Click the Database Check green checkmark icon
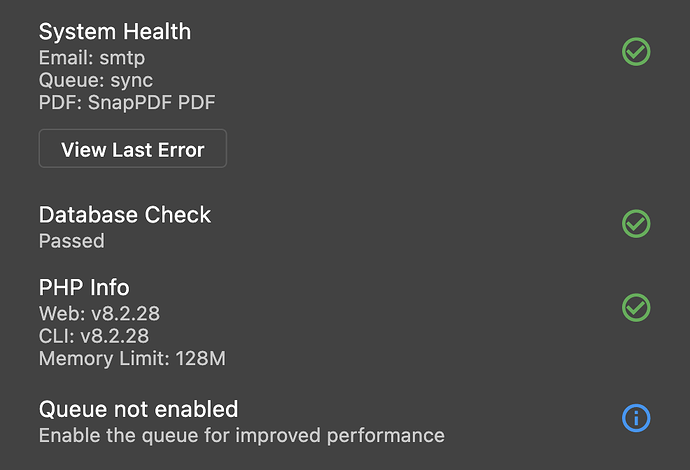Image resolution: width=690 pixels, height=470 pixels. click(636, 224)
